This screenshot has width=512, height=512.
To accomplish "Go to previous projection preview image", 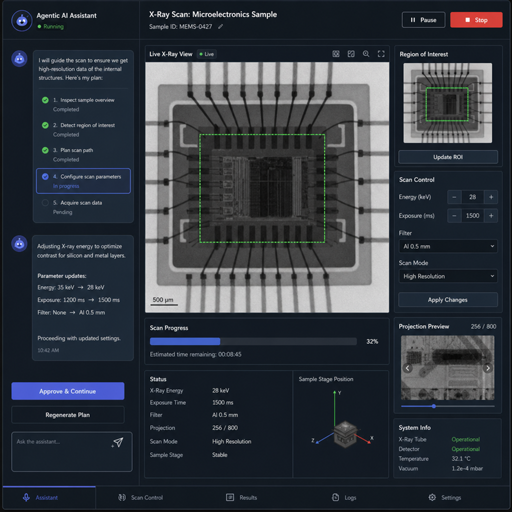I will coord(407,368).
